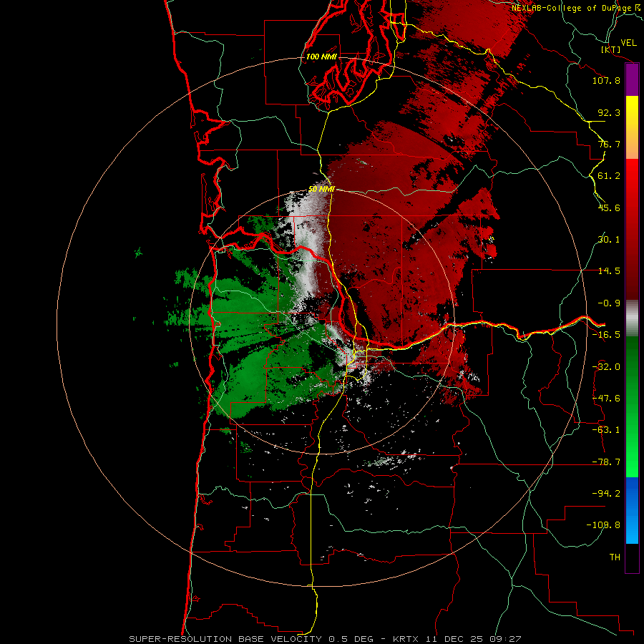
Task: Select the 61.2 scale value
Action: coord(609,176)
